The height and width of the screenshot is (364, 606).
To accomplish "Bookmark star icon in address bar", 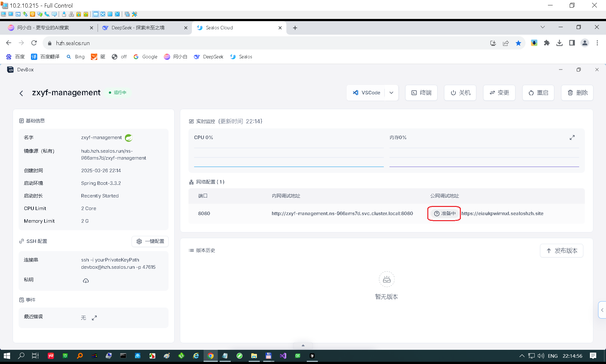I will 518,43.
